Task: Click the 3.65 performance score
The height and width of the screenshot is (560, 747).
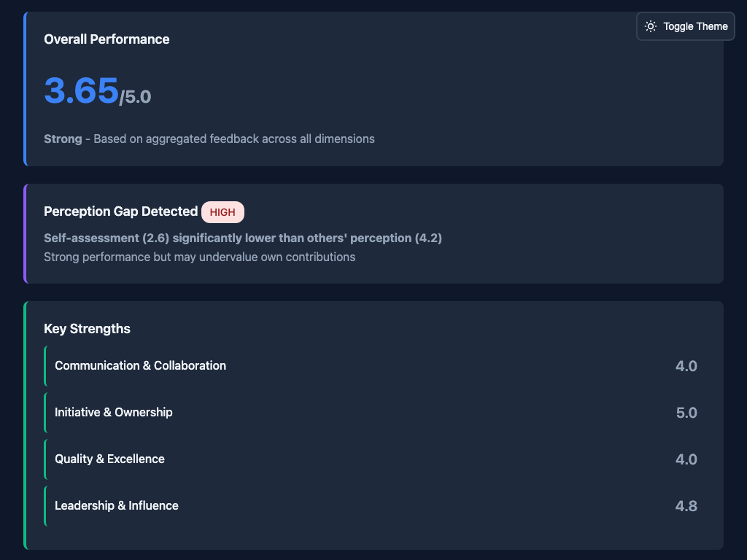Action: tap(80, 90)
